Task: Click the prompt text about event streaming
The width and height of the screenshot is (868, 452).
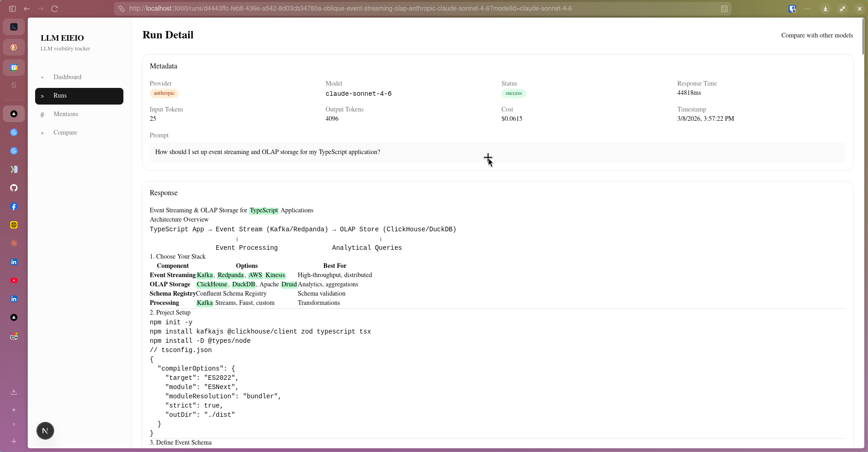Action: pyautogui.click(x=268, y=152)
